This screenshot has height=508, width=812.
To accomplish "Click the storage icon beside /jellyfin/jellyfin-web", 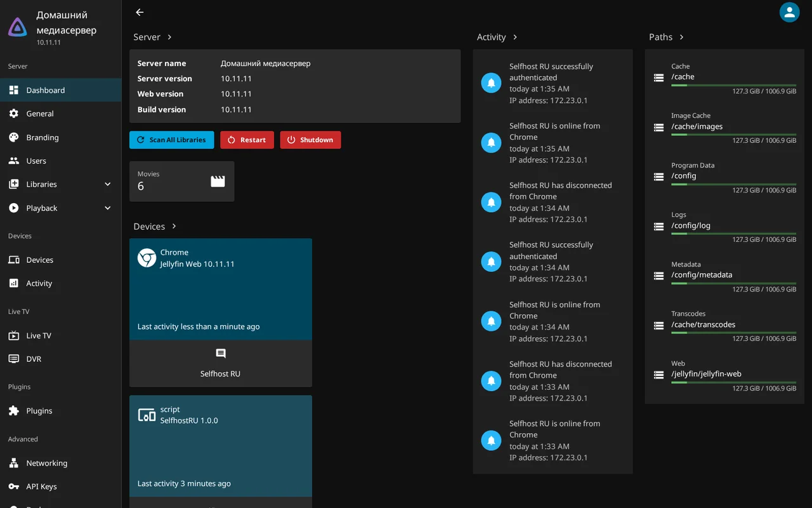I will tap(658, 375).
